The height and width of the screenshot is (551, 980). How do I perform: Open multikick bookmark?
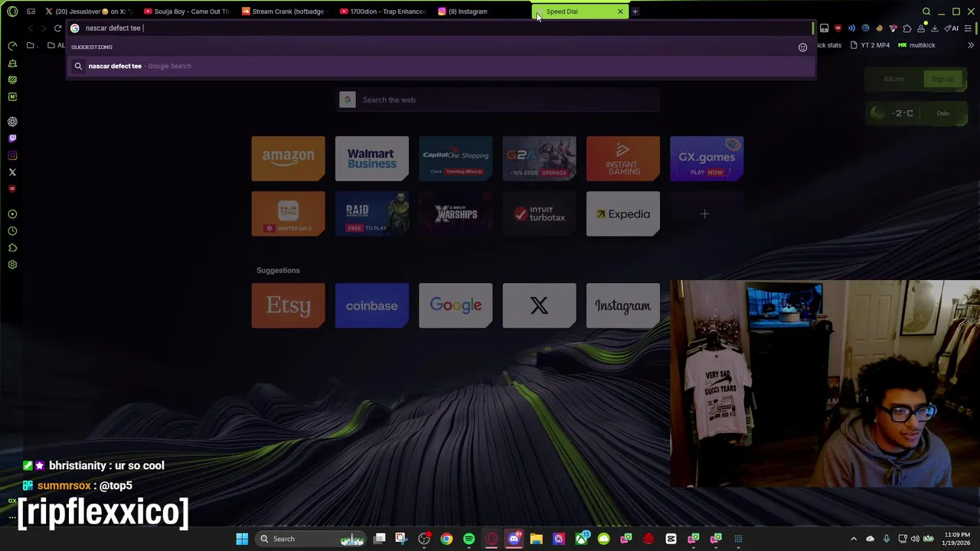[916, 45]
